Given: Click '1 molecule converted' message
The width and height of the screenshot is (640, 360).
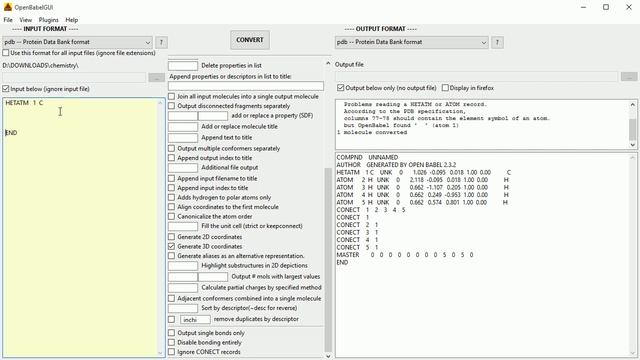Looking at the screenshot, I should 372,133.
